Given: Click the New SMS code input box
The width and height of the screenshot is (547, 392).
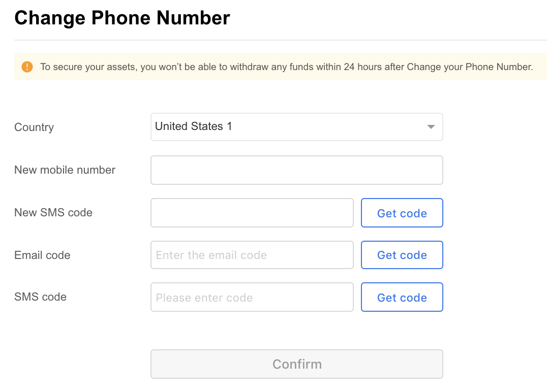Looking at the screenshot, I should (252, 213).
